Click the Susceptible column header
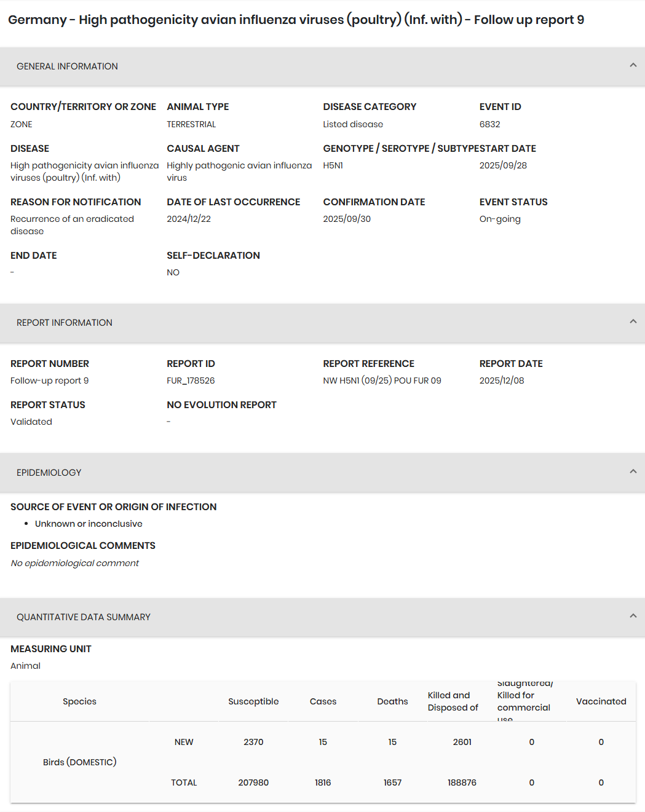This screenshot has height=812, width=645. [253, 701]
